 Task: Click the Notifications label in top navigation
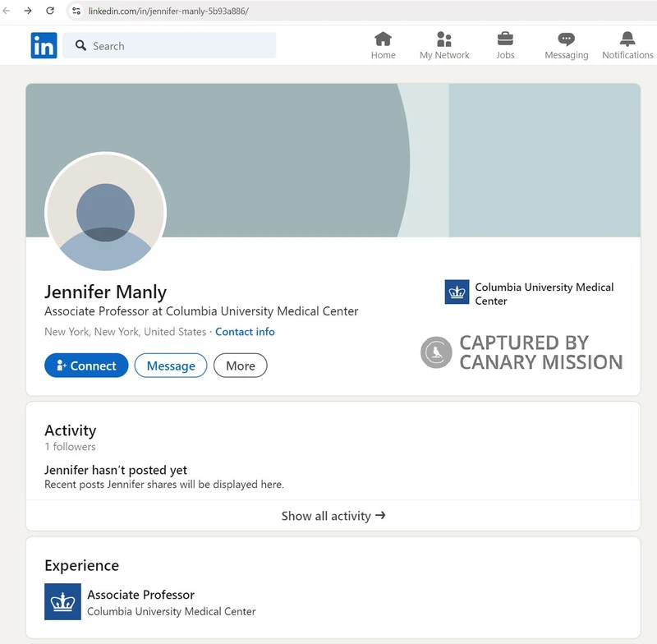pyautogui.click(x=627, y=55)
